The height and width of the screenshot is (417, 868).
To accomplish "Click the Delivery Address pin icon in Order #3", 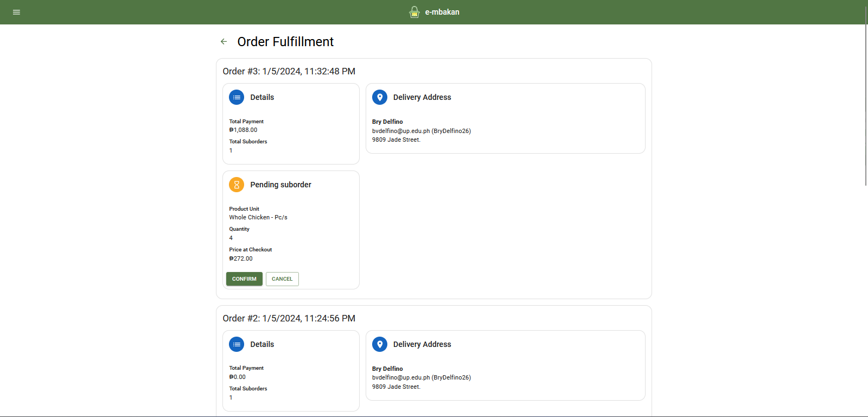I will (x=380, y=97).
